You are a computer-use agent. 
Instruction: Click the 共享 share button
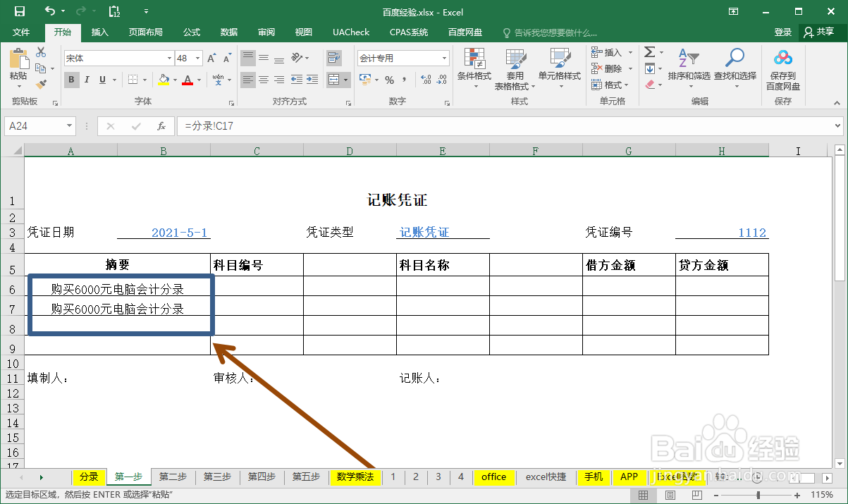coord(818,32)
